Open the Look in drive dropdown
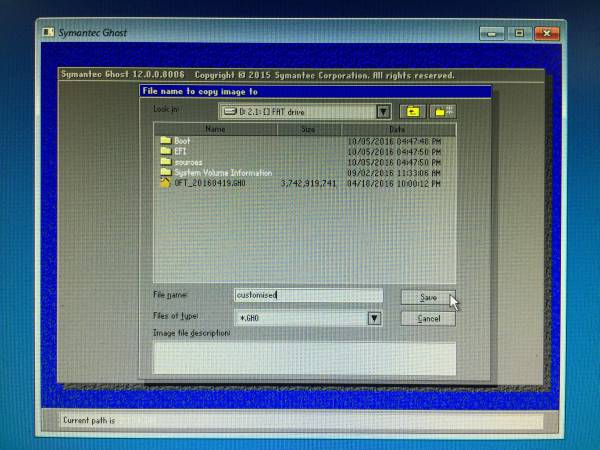The height and width of the screenshot is (450, 600). (x=298, y=111)
